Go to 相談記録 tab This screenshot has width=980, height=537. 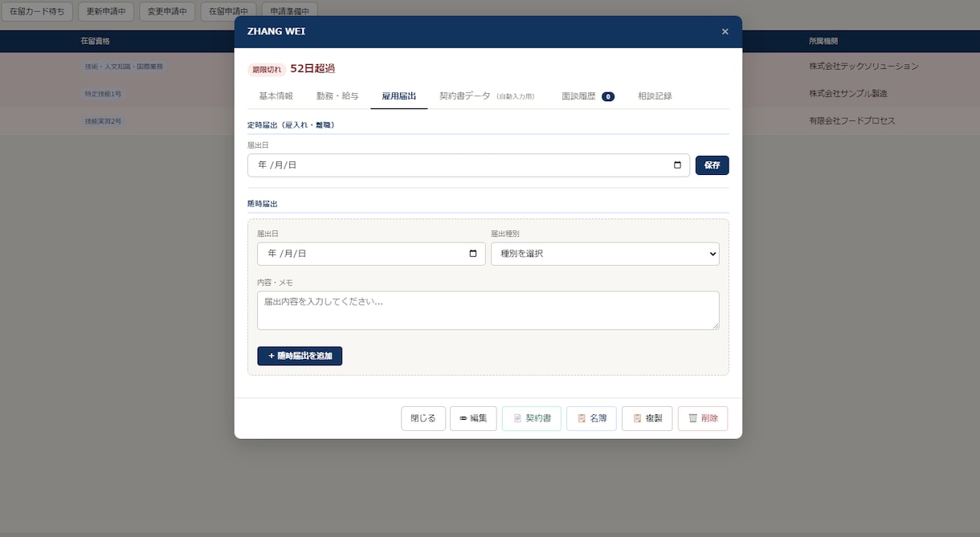click(655, 96)
